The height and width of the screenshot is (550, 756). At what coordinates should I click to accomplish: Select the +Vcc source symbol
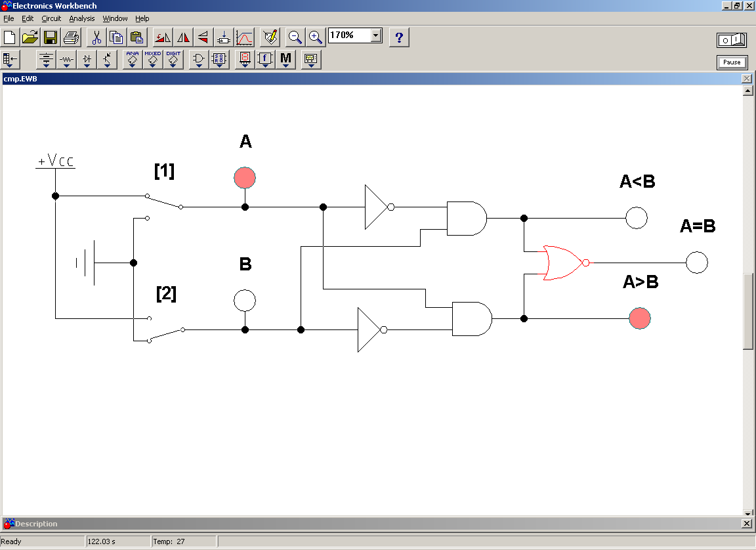point(55,162)
